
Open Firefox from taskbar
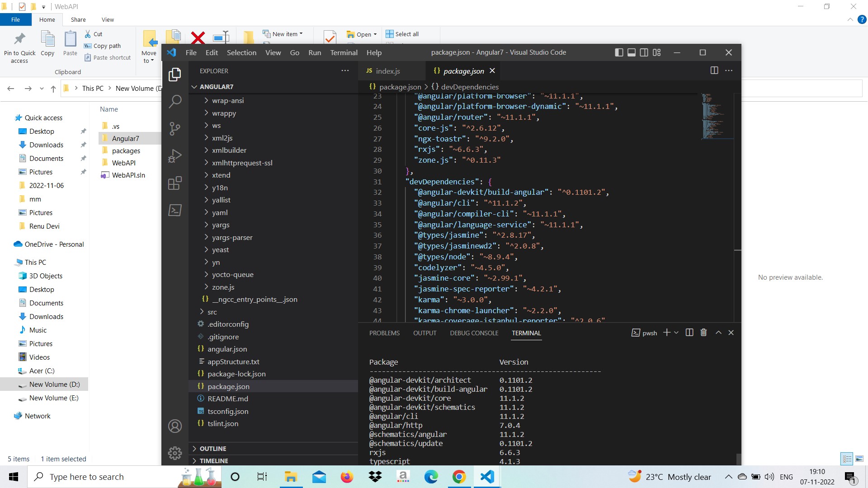click(x=347, y=477)
